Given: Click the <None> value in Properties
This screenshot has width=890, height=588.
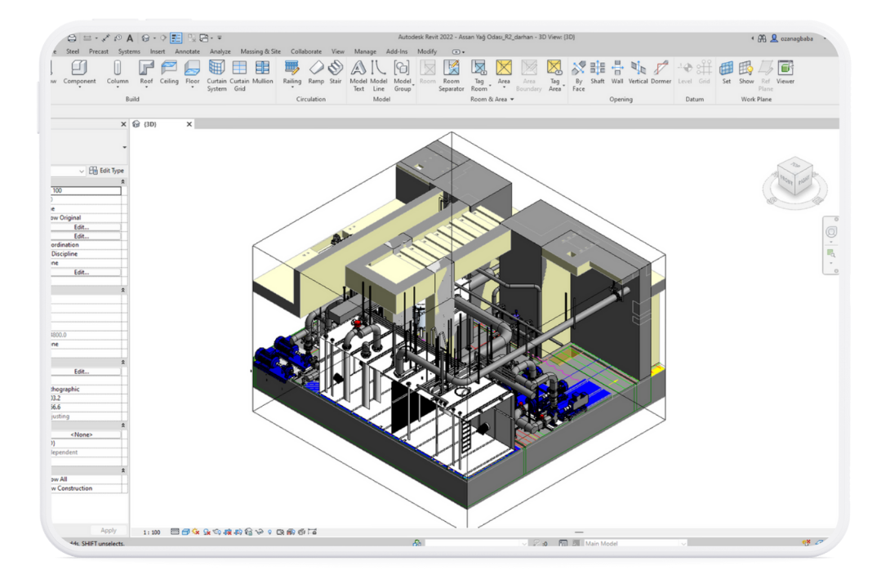Looking at the screenshot, I should click(x=81, y=434).
